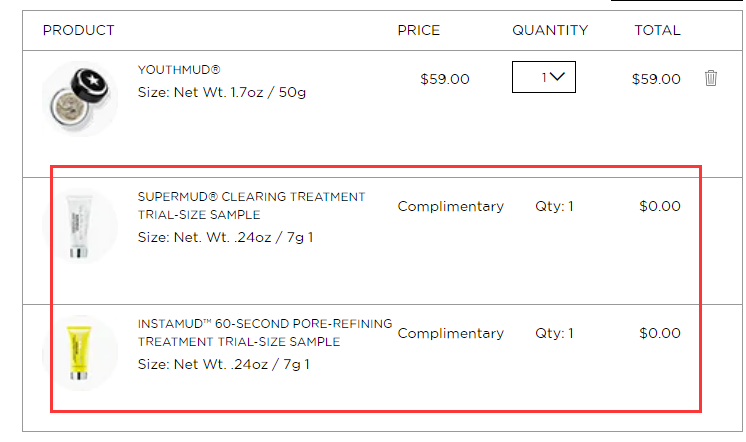Click Complimentary label for Instamud sample
Image resolution: width=746 pixels, height=442 pixels.
pos(451,334)
